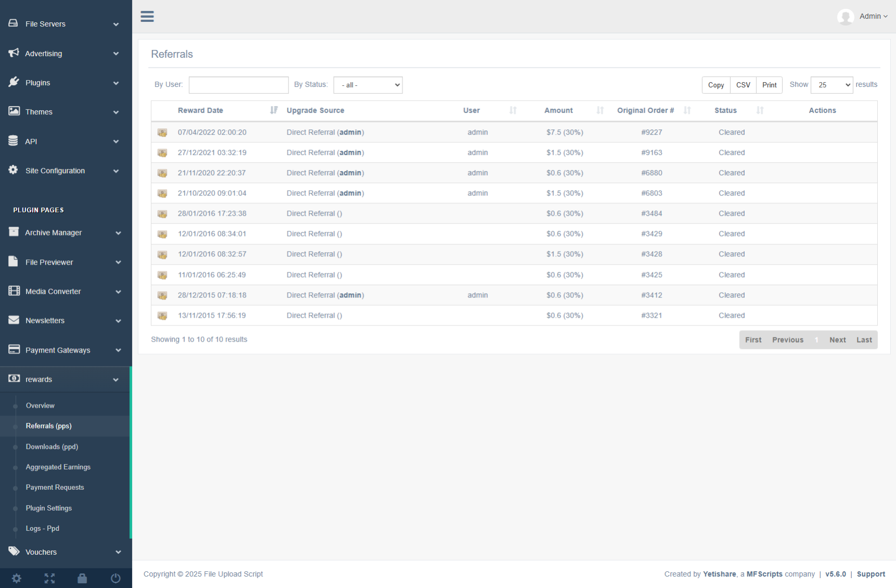Viewport: 896px width, 588px height.
Task: Click the power logout icon in sidebar footer
Action: [x=115, y=578]
